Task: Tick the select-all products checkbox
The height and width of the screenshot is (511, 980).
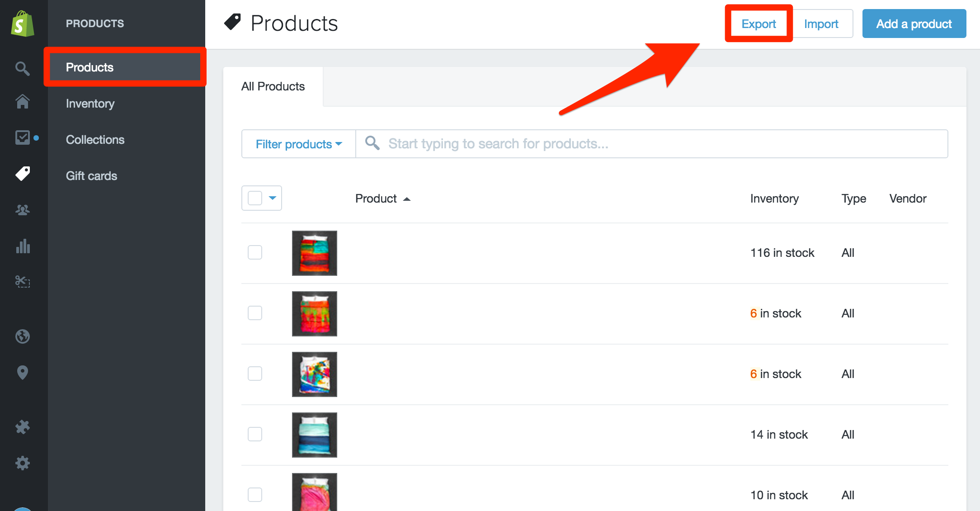Action: (x=255, y=198)
